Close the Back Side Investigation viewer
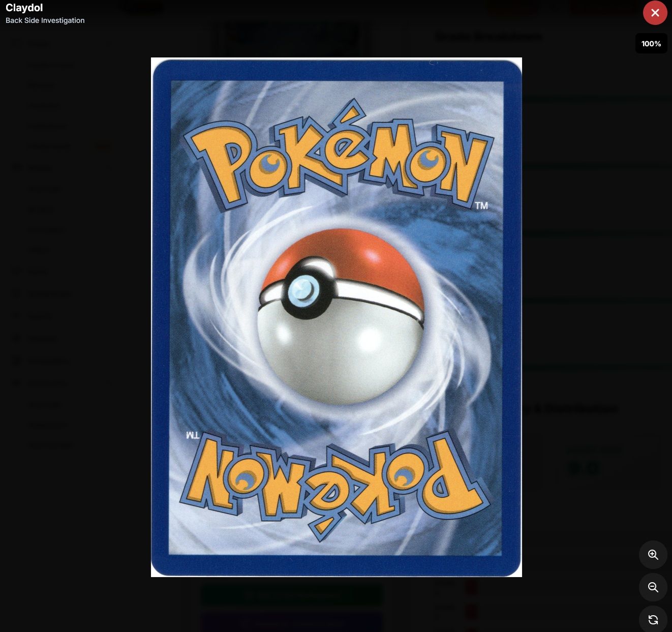 tap(655, 13)
